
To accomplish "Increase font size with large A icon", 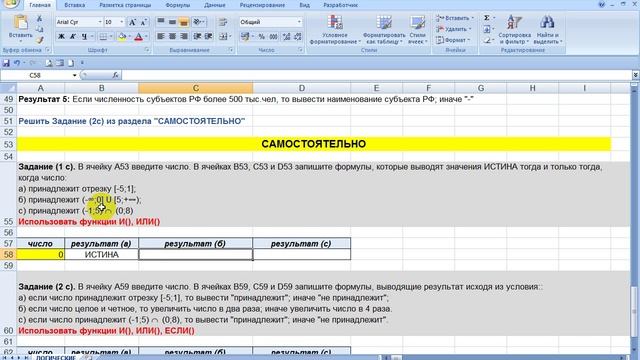I will 132,22.
